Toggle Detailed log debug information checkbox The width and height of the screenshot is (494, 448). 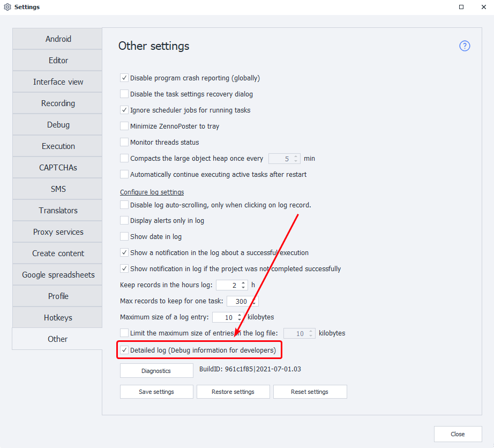124,350
